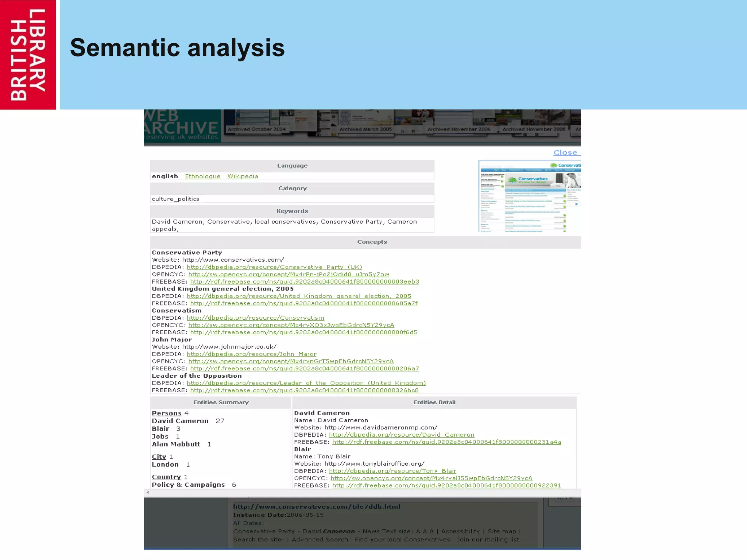747x560 pixels.
Task: Open OpenCyc link under Blair entity
Action: point(431,478)
